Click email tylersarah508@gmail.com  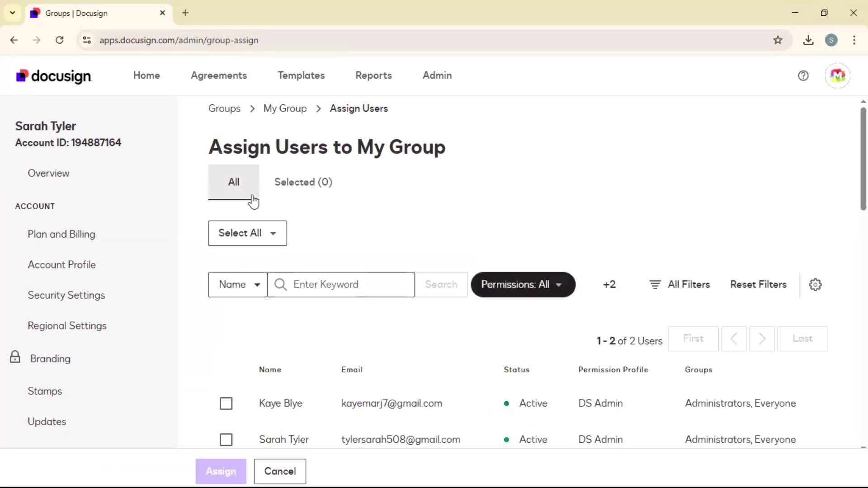click(401, 440)
